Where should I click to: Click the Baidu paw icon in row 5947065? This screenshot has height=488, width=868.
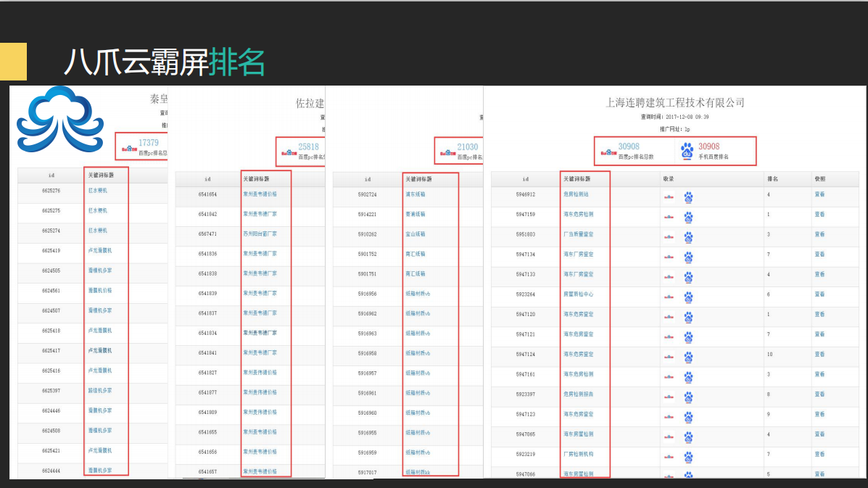tap(688, 437)
